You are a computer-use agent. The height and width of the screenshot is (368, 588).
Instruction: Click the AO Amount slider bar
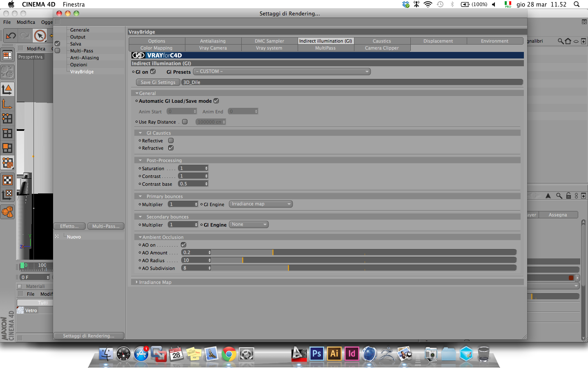(x=364, y=252)
